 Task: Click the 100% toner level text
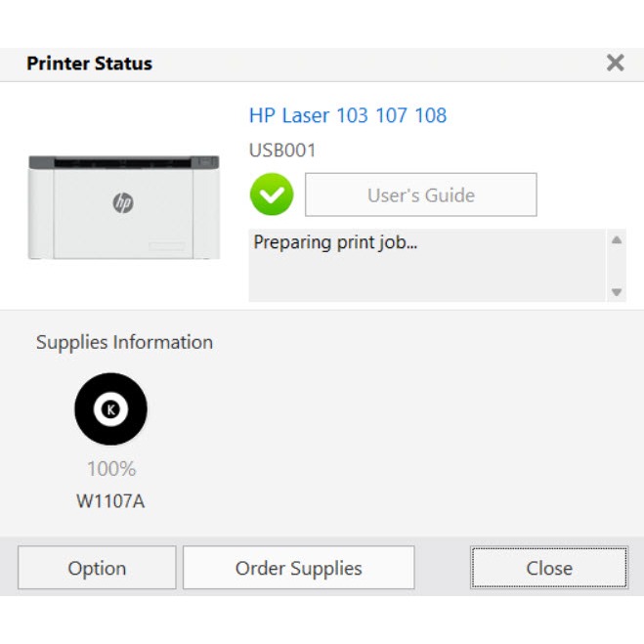tap(111, 469)
